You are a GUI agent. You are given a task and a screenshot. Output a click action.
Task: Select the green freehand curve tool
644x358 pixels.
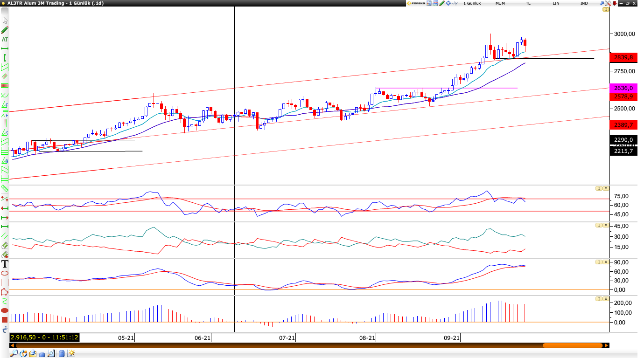[5, 301]
